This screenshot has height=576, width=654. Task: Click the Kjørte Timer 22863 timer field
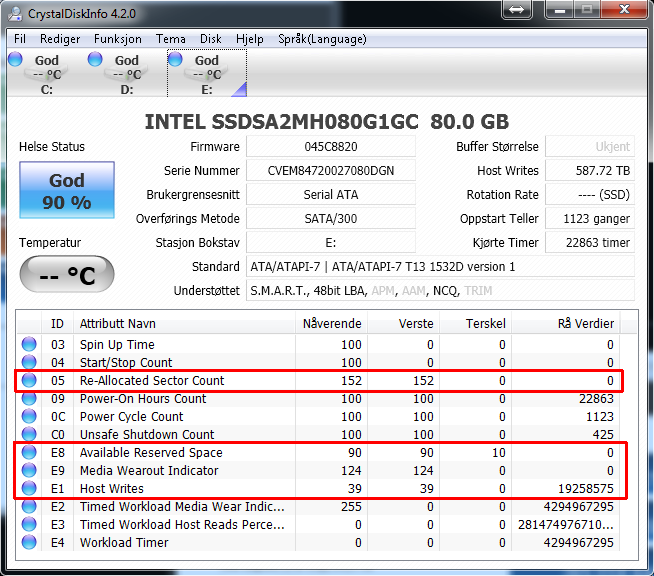590,243
